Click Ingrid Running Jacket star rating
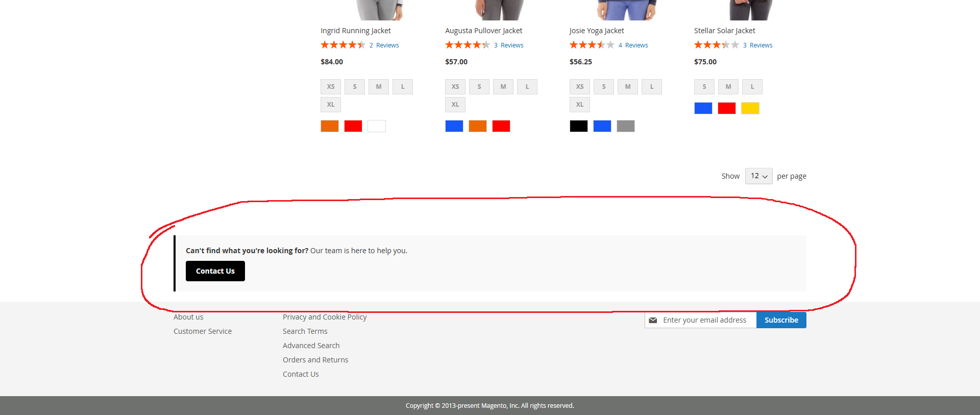 pyautogui.click(x=342, y=45)
